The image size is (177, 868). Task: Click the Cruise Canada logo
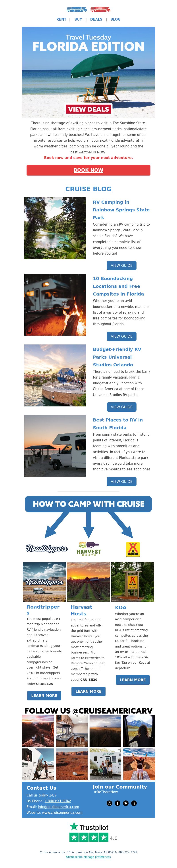pos(100,9)
